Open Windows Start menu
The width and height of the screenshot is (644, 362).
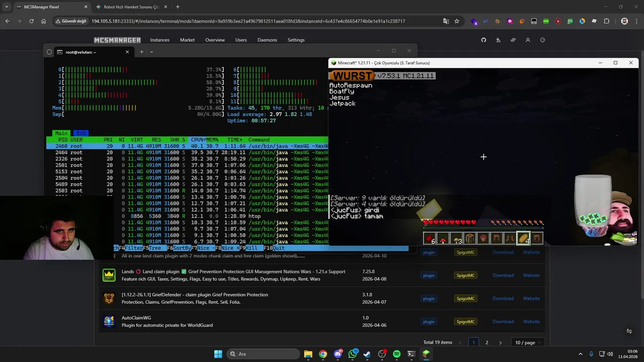[x=218, y=354]
